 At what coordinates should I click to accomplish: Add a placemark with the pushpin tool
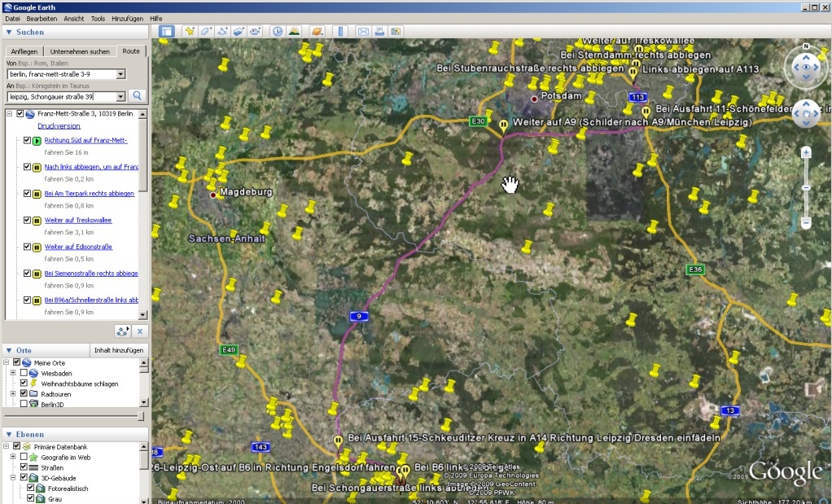coord(190,32)
